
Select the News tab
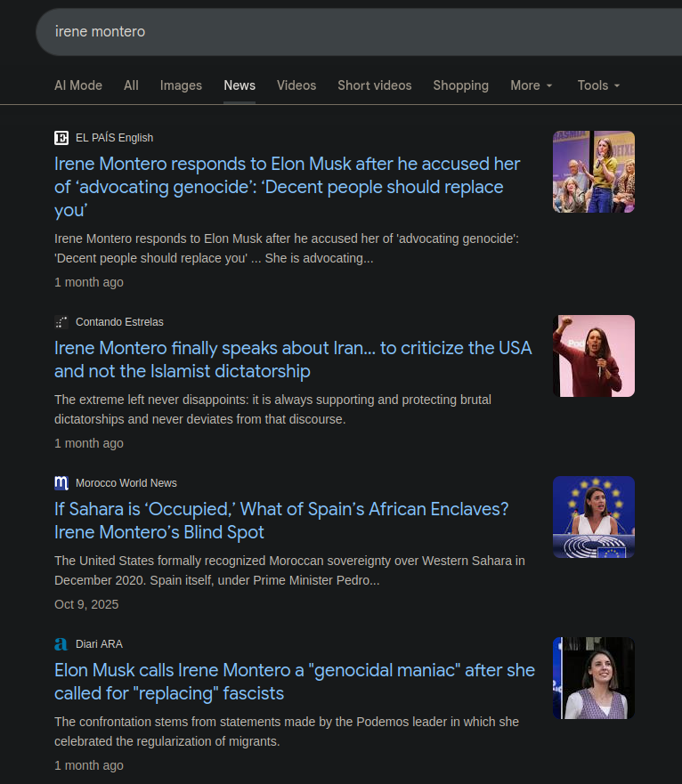pyautogui.click(x=240, y=85)
